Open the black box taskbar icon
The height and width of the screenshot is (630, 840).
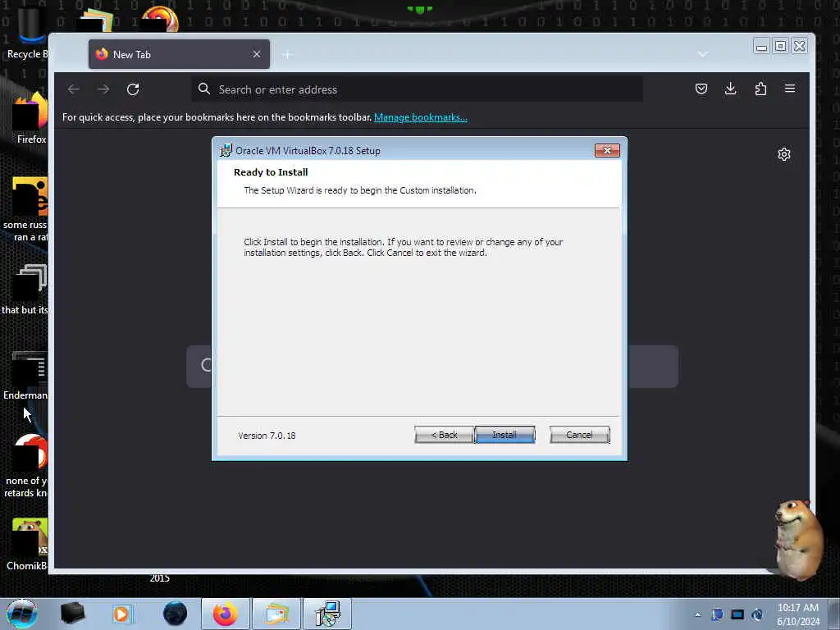click(x=72, y=614)
